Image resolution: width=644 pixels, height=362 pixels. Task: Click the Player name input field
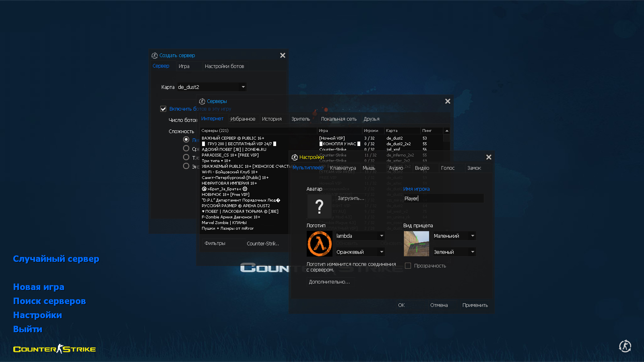click(x=443, y=199)
